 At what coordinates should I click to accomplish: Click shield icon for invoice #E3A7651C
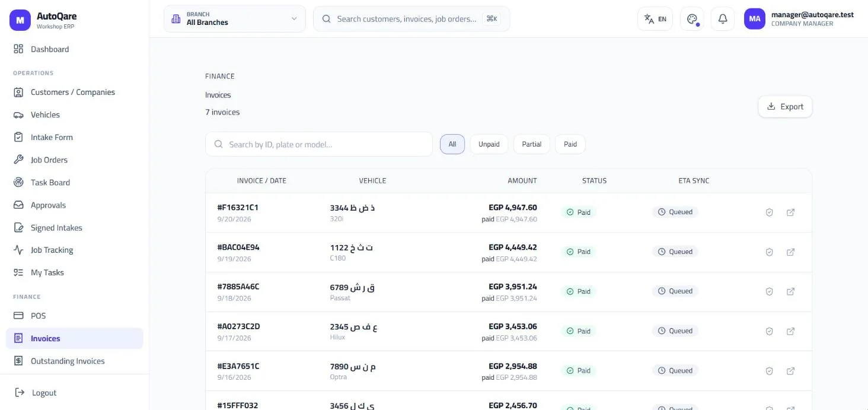point(770,371)
